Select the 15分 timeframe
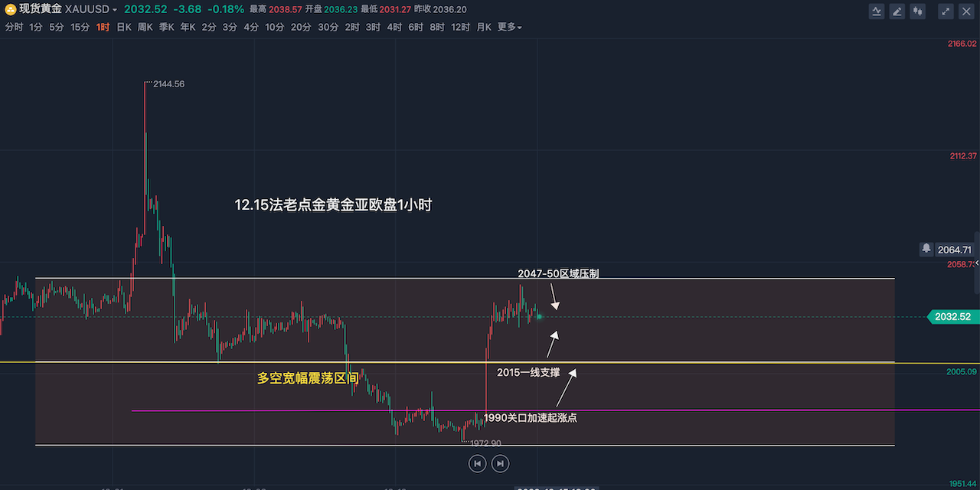The width and height of the screenshot is (980, 490). coord(80,28)
